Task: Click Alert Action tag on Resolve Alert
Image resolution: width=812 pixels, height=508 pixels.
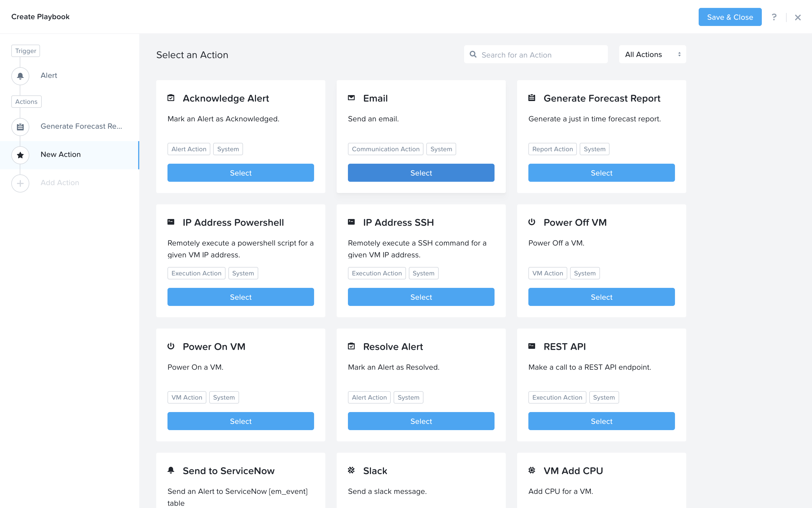Action: pyautogui.click(x=369, y=397)
